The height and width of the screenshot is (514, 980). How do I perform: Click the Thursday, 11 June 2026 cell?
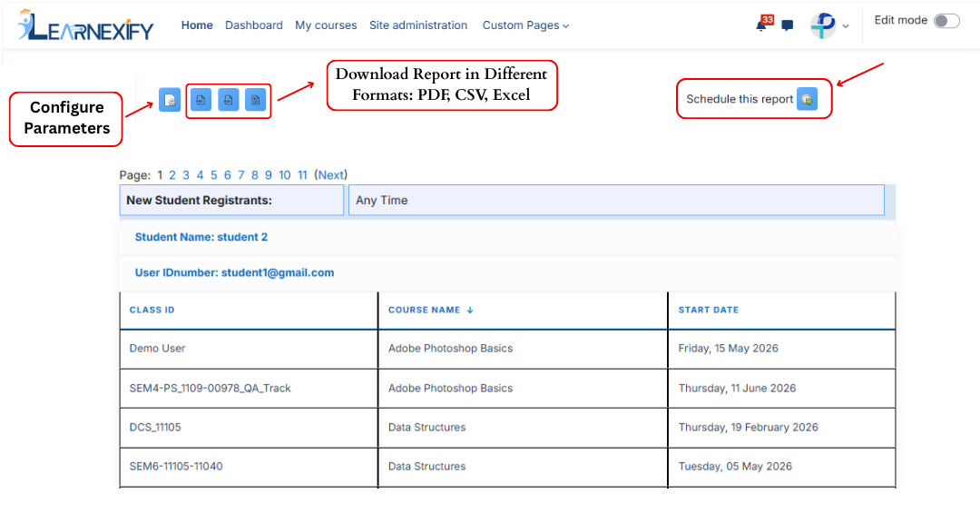point(781,389)
